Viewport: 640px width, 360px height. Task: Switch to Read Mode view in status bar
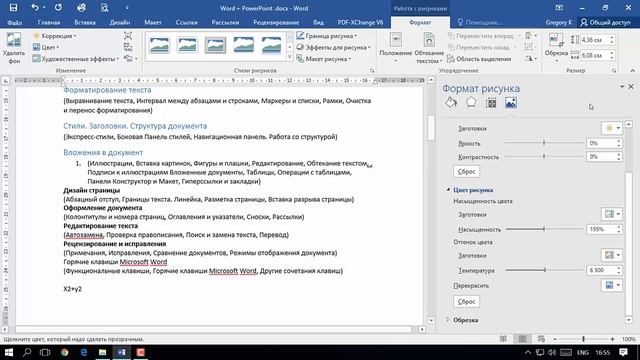503,339
